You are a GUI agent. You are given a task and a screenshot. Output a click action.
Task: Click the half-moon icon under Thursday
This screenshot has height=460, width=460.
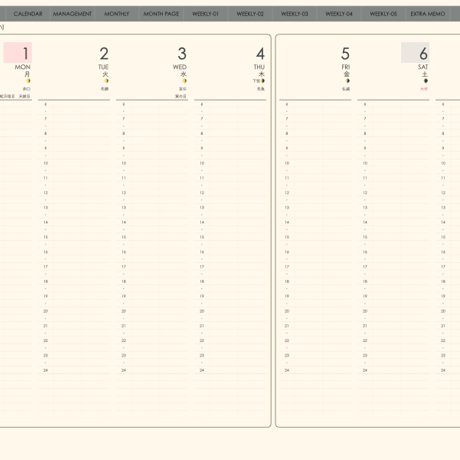point(263,81)
